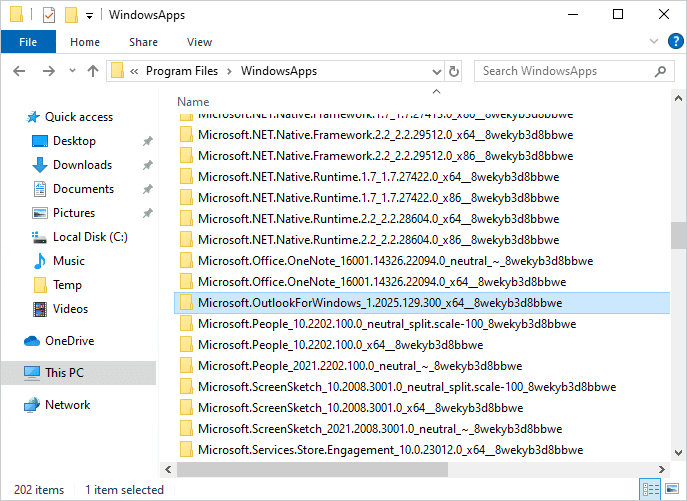Image resolution: width=687 pixels, height=501 pixels.
Task: Switch to Details view layout
Action: pos(651,489)
